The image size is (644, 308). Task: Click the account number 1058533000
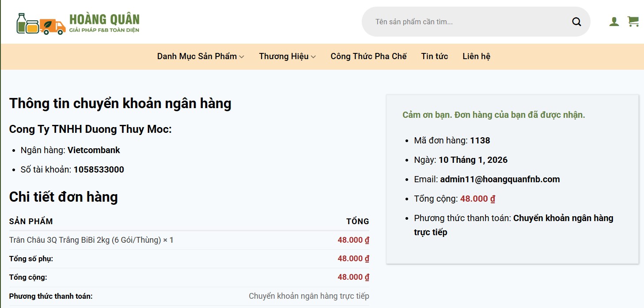point(99,169)
